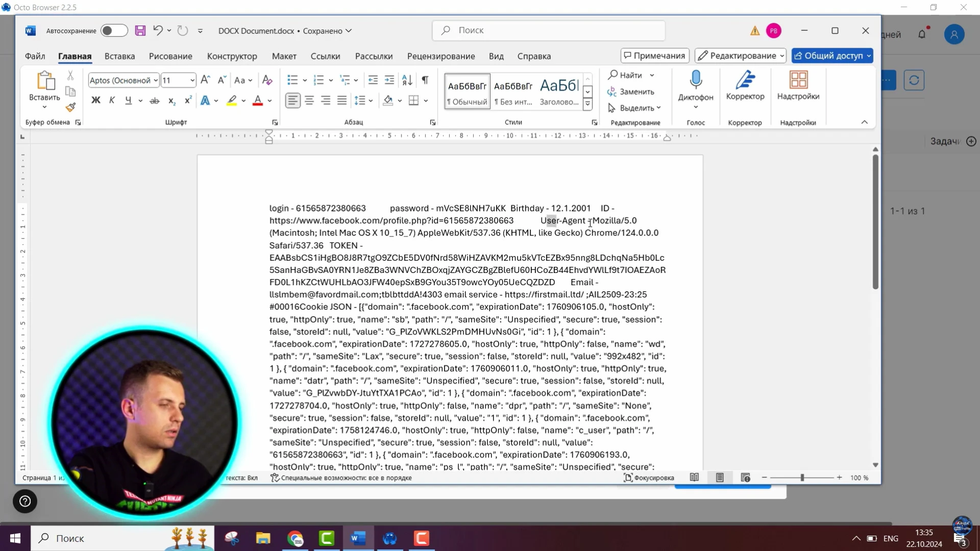Decrease paragraph indent
This screenshot has width=980, height=551.
coord(373,80)
